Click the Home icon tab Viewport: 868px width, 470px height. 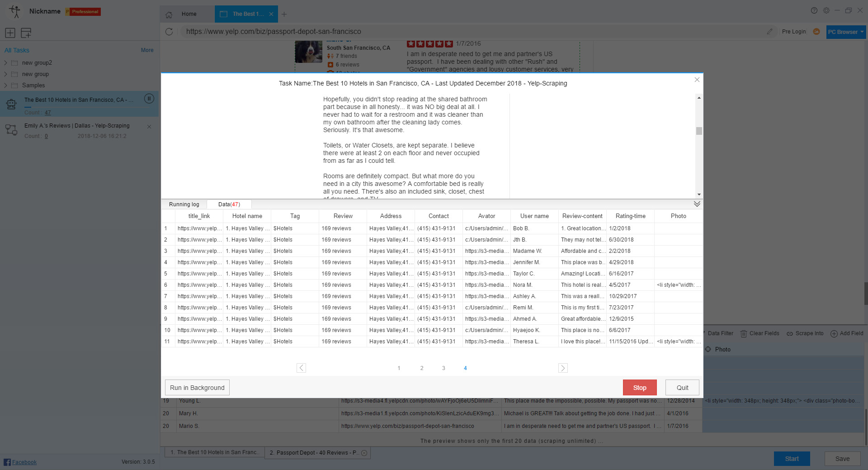point(169,14)
